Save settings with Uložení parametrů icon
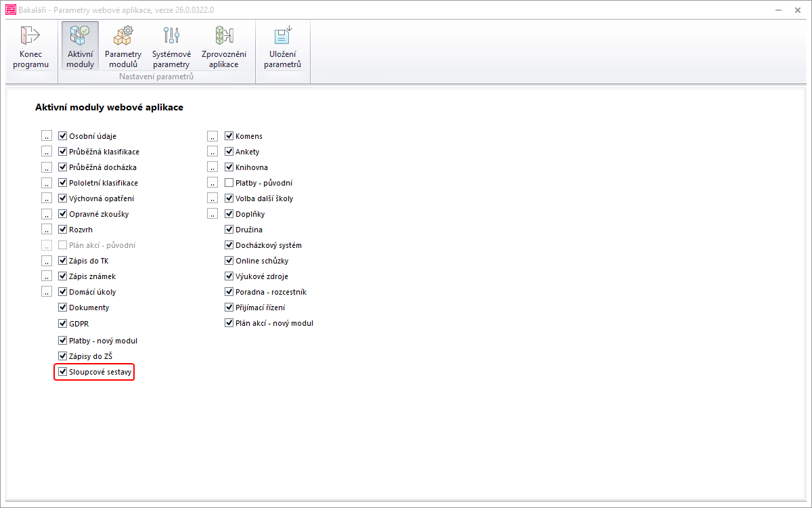This screenshot has width=812, height=508. pyautogui.click(x=282, y=37)
